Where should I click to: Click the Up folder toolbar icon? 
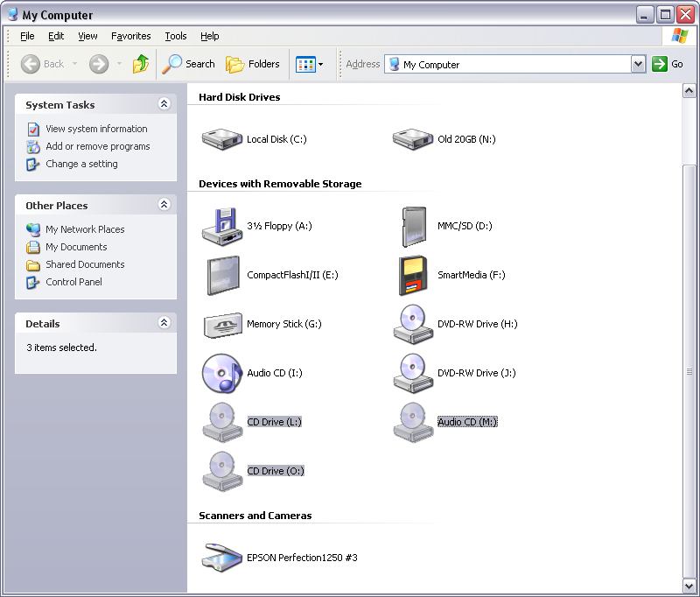[141, 64]
